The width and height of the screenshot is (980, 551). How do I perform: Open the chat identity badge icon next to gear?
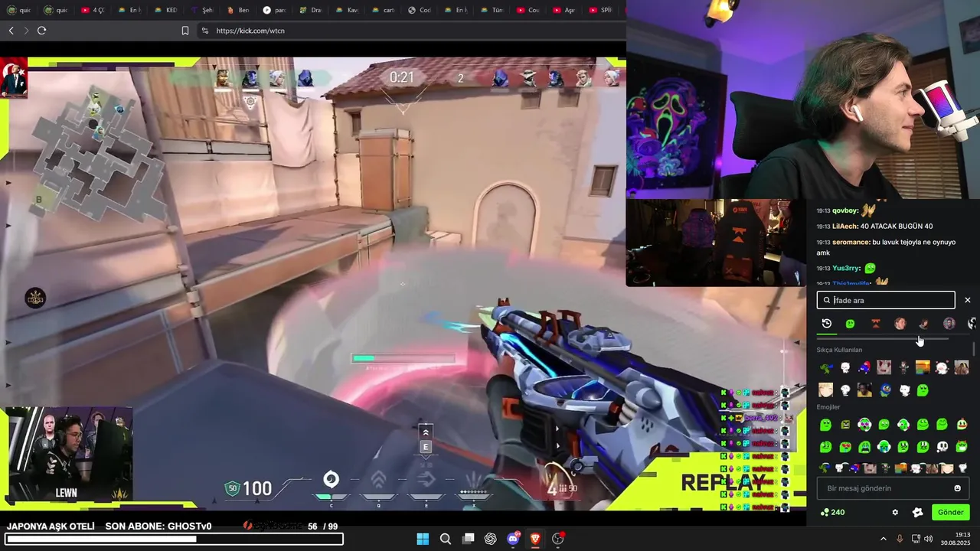tap(917, 512)
